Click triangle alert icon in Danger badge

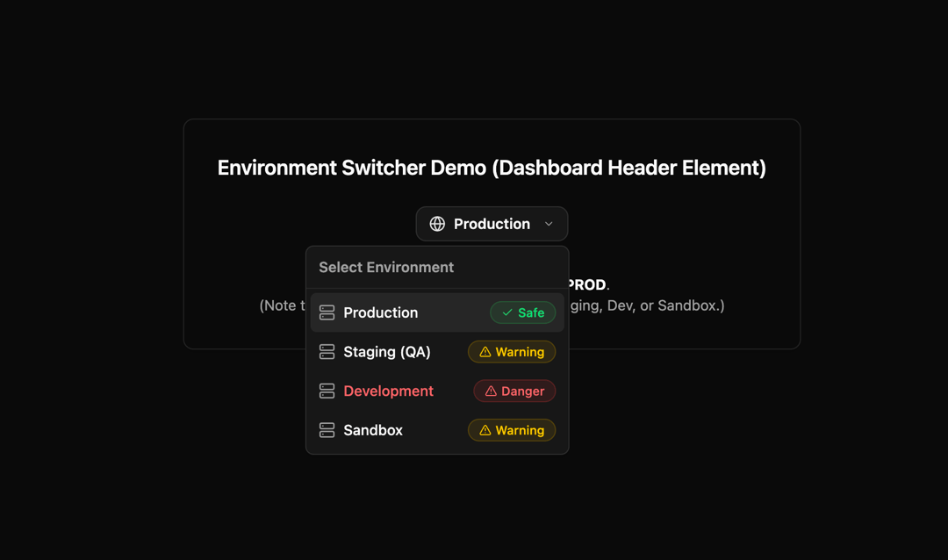(491, 391)
